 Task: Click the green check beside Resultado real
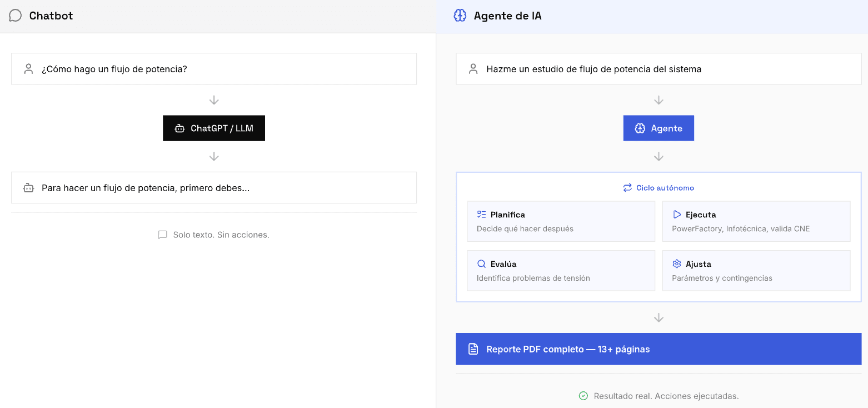[583, 395]
